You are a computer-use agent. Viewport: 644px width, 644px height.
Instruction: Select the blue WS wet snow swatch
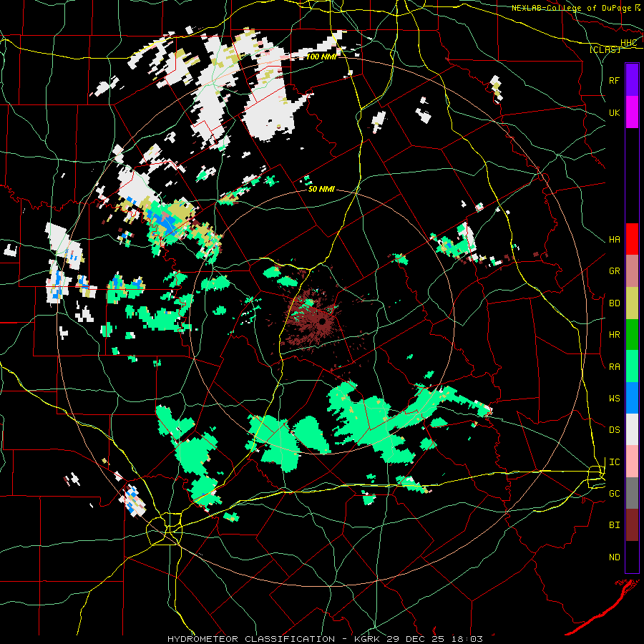click(632, 398)
